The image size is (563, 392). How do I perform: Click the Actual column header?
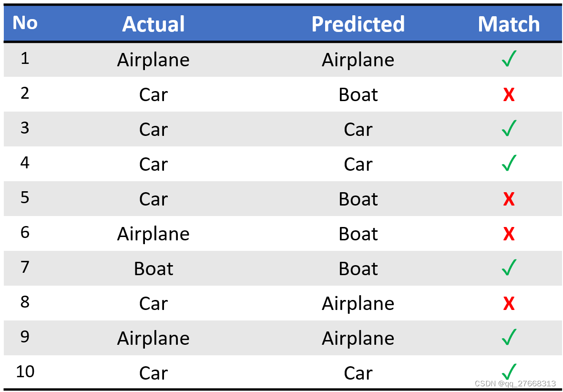(154, 24)
